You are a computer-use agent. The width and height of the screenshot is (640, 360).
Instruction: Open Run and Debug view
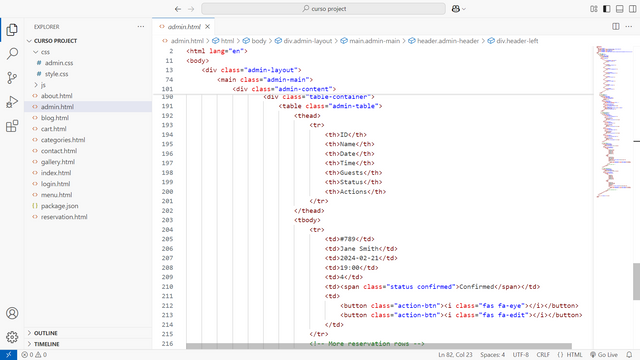tap(12, 102)
